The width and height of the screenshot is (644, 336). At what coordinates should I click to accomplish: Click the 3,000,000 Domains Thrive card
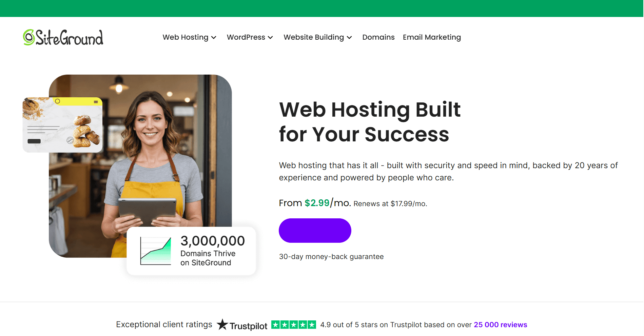191,251
